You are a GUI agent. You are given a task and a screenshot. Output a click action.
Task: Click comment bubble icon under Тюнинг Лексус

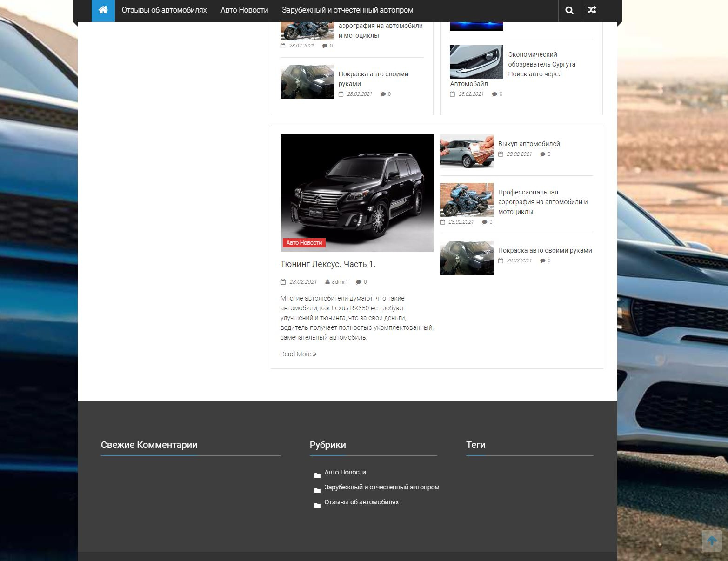tap(358, 282)
